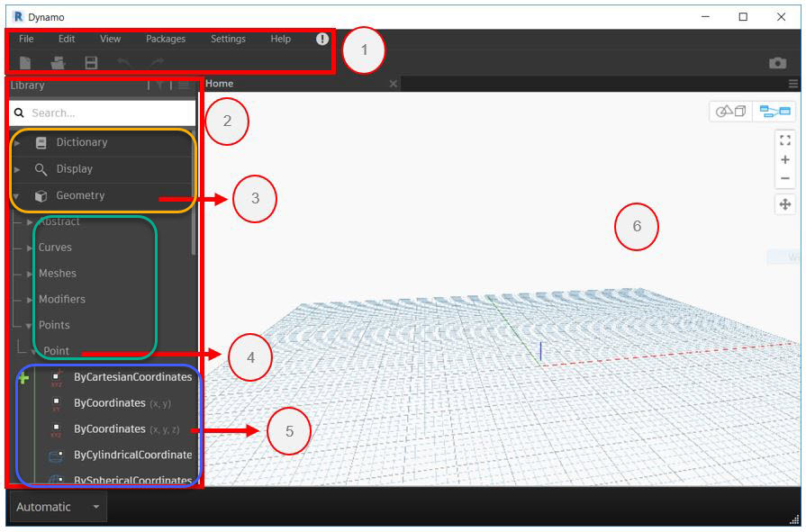Expand the Display category arrow

17,169
